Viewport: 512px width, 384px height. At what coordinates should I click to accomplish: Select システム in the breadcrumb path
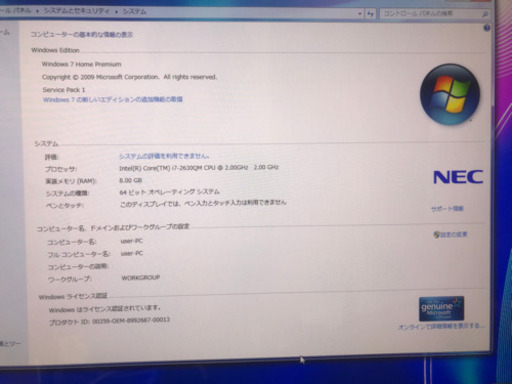(x=134, y=11)
